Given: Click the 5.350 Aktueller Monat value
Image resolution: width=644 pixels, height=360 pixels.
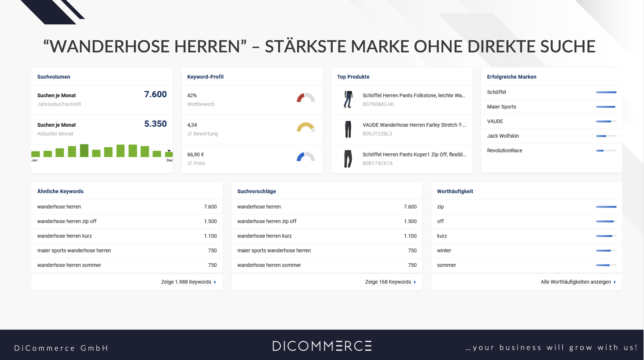Looking at the screenshot, I should pos(155,124).
